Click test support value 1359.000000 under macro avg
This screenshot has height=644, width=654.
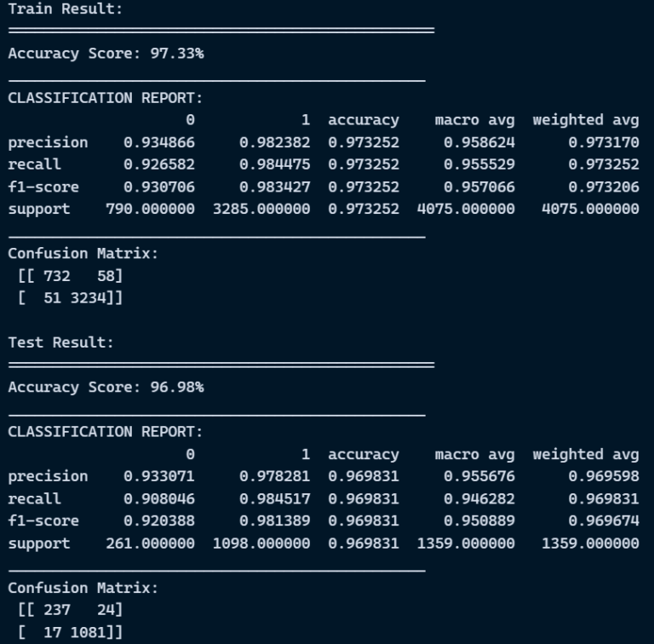[466, 543]
